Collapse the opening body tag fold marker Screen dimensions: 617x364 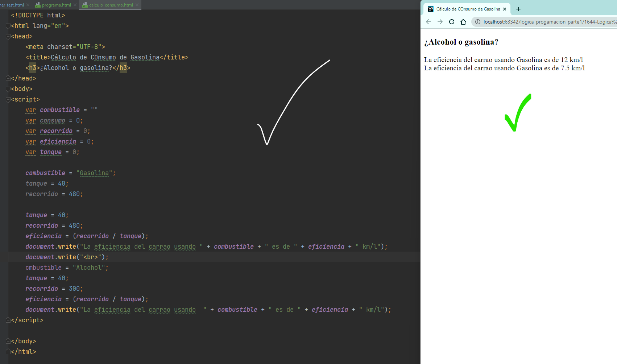[x=8, y=89]
